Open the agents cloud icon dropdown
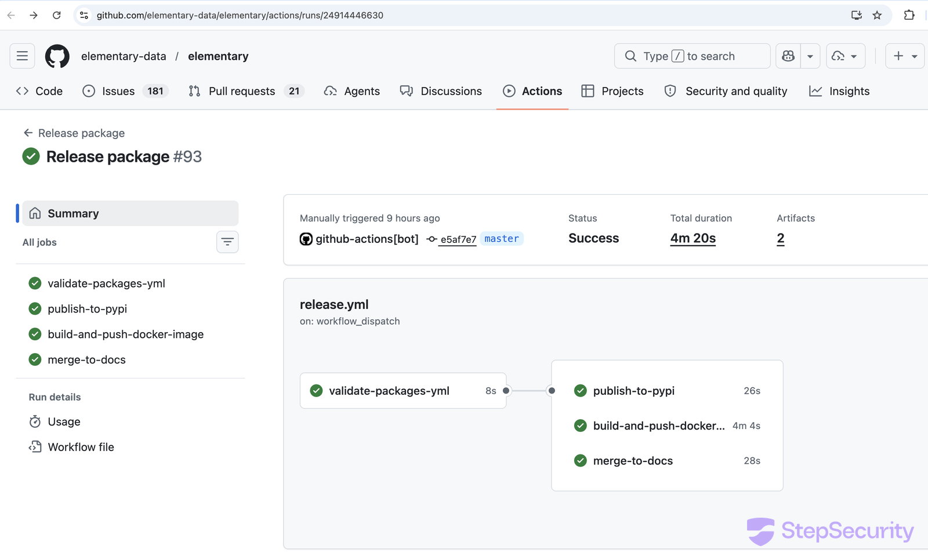The height and width of the screenshot is (560, 928). (846, 56)
